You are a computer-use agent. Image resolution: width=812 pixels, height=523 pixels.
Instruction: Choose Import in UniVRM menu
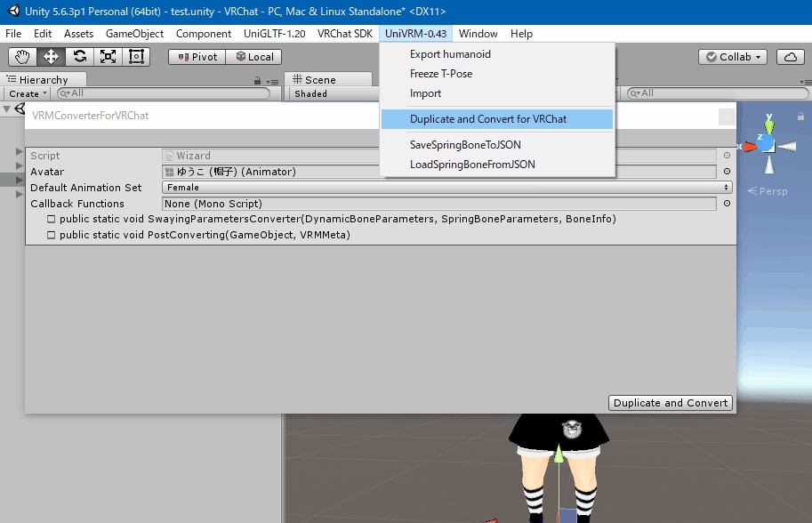[x=497, y=93]
